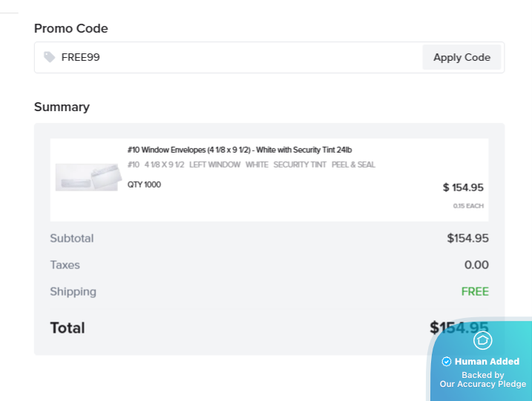Click the Summary section heading

click(62, 107)
